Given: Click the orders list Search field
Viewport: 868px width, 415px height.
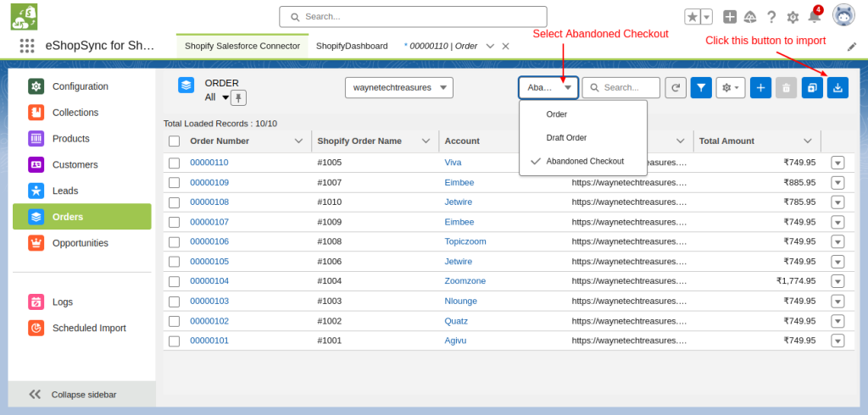Looking at the screenshot, I should point(621,87).
